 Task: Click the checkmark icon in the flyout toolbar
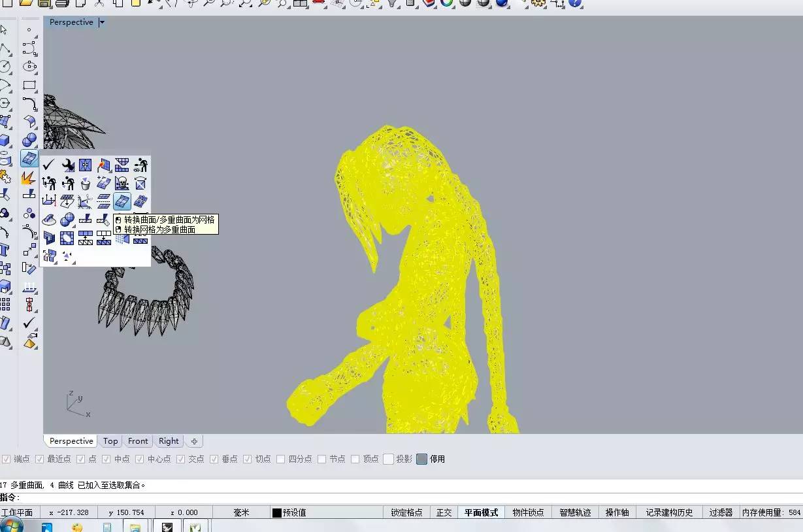(48, 165)
